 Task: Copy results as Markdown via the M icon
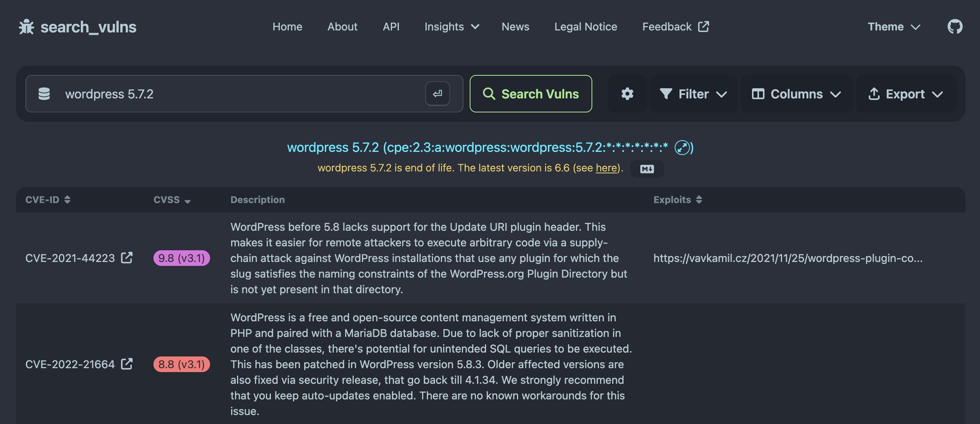point(646,169)
